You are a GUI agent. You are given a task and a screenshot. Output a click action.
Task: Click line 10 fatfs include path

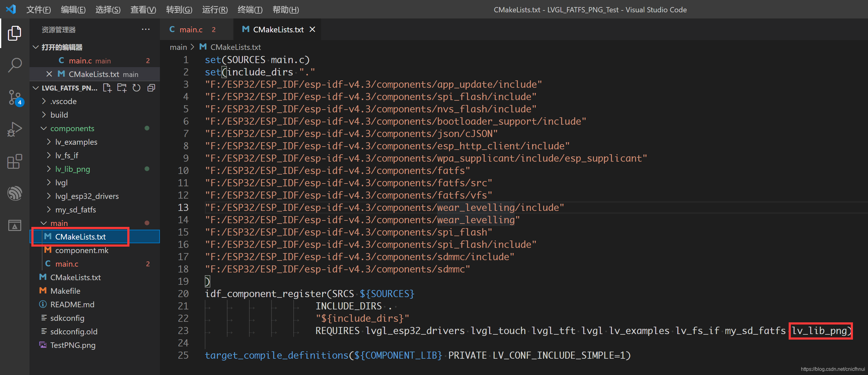pyautogui.click(x=337, y=171)
